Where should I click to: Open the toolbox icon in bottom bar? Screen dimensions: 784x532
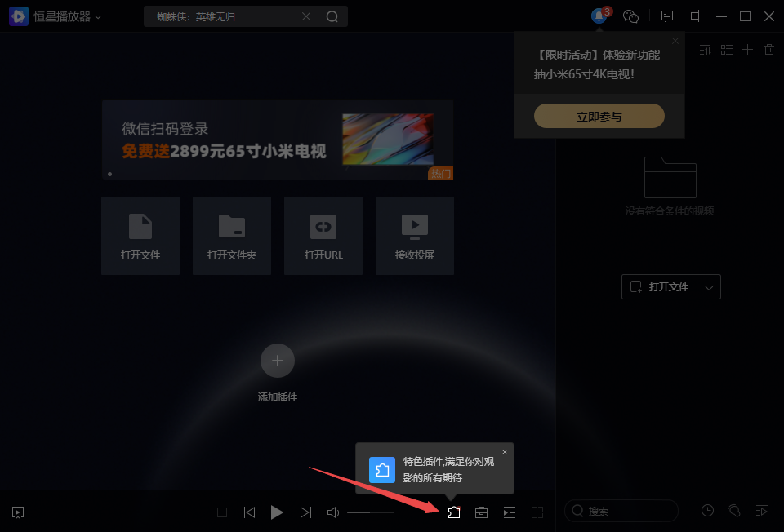pos(482,512)
